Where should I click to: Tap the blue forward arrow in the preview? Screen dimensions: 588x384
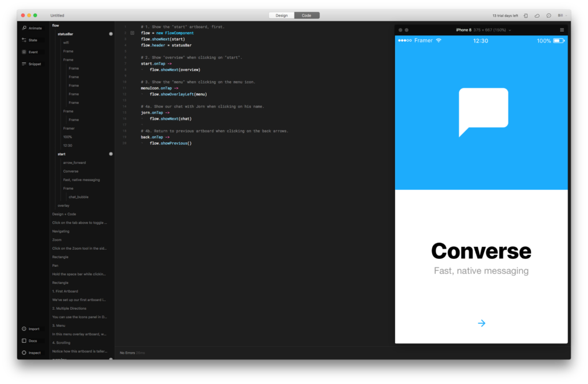click(481, 323)
